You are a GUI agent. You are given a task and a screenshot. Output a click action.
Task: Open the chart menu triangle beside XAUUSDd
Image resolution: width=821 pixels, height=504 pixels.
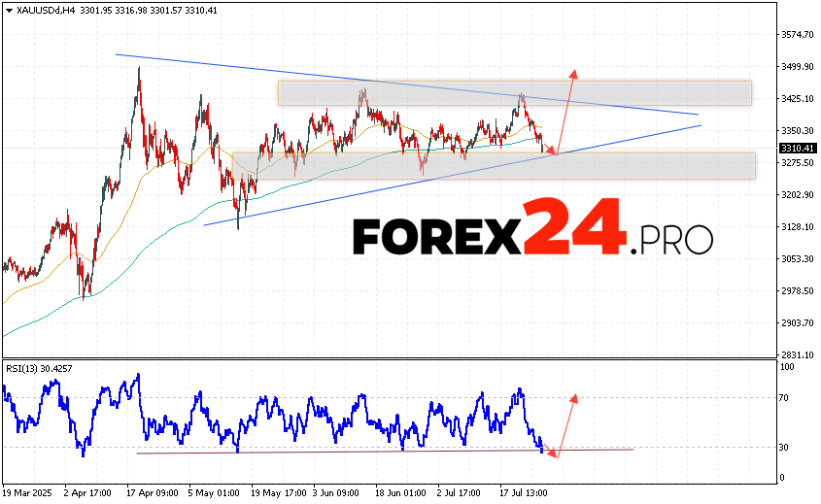[x=9, y=11]
